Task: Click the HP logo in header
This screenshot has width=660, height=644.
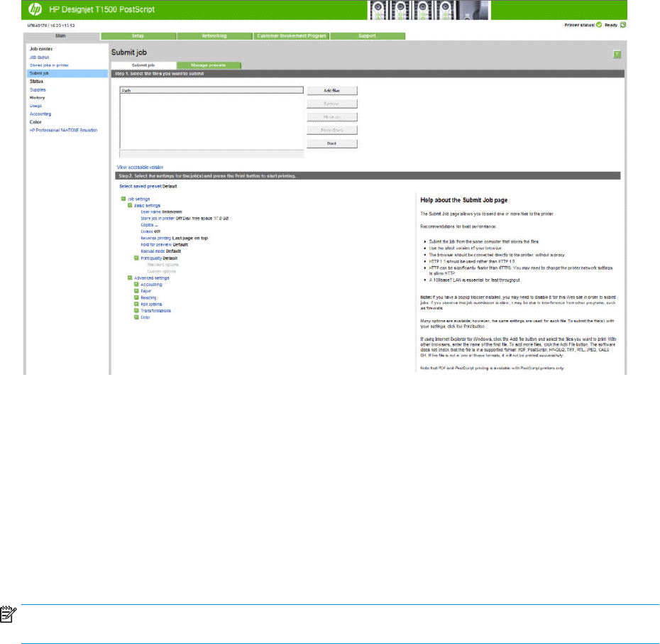Action: [35, 9]
